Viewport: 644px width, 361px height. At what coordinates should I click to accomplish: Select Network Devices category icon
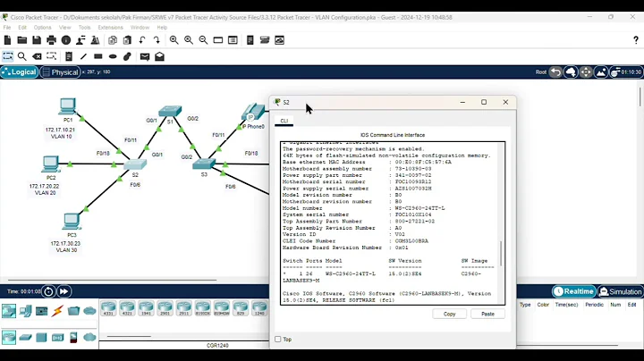[9, 311]
